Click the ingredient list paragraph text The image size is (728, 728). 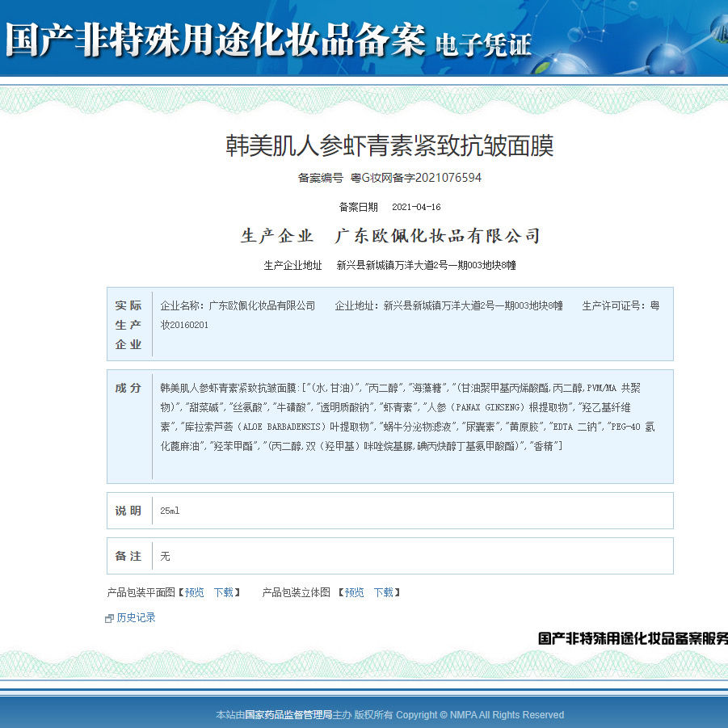pyautogui.click(x=408, y=417)
